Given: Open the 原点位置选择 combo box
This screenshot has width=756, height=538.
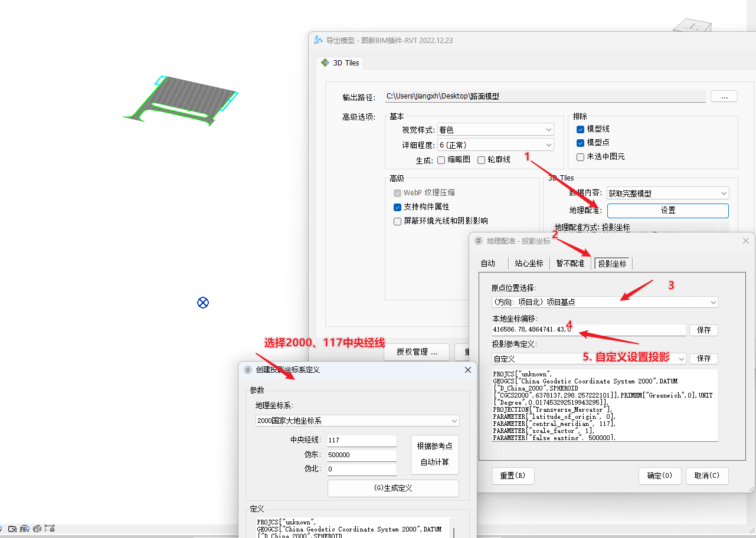Looking at the screenshot, I should (x=604, y=302).
